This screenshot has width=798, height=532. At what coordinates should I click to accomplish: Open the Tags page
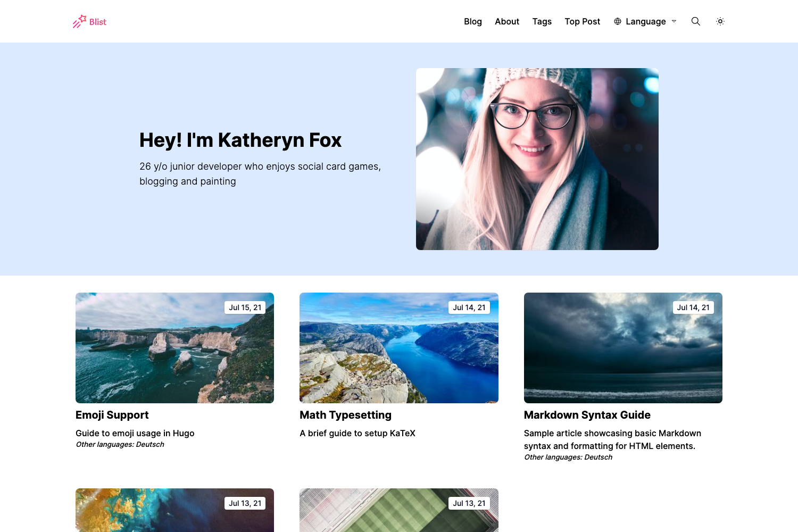tap(542, 21)
